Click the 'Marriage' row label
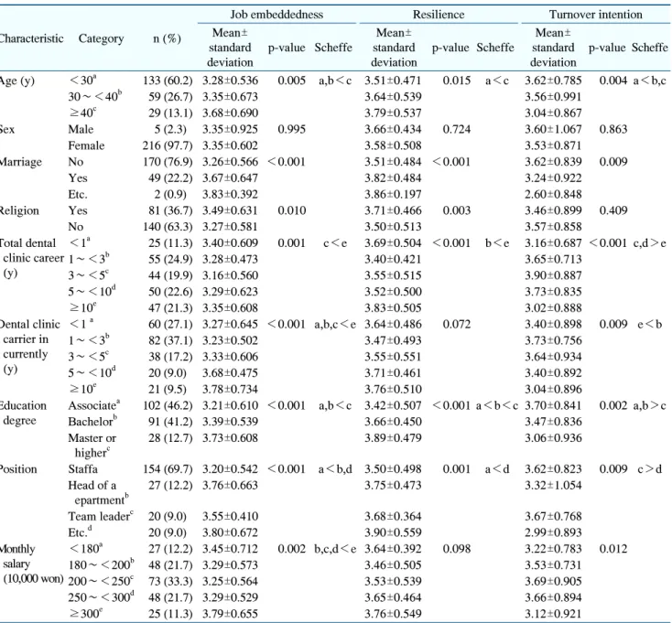This screenshot has width=672, height=623. point(21,162)
